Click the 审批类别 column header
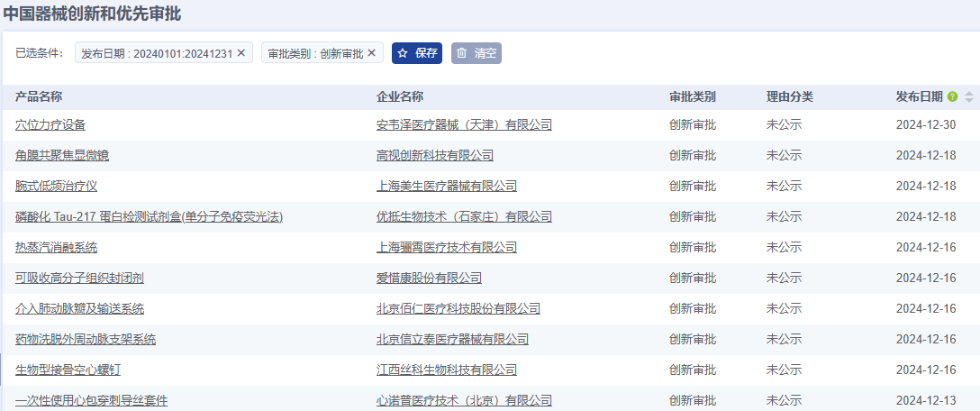Image resolution: width=980 pixels, height=411 pixels. (693, 96)
